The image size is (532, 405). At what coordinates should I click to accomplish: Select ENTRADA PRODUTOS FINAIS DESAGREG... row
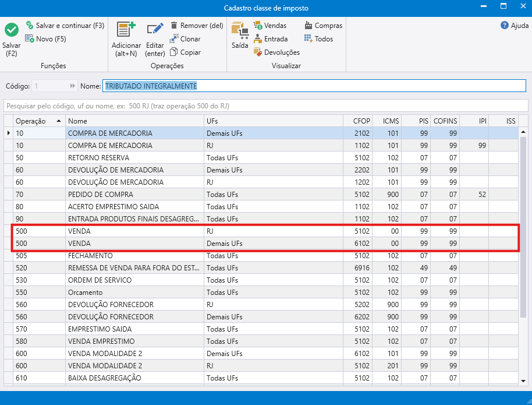[x=261, y=219]
